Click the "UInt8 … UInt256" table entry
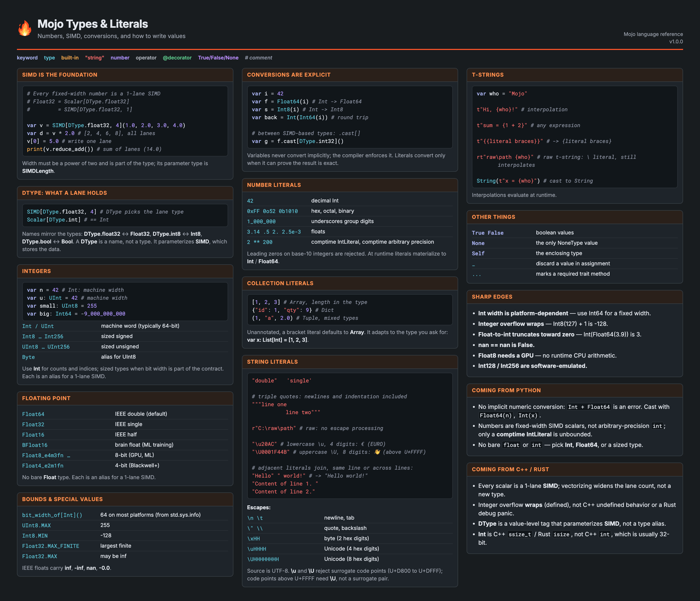 [x=46, y=347]
